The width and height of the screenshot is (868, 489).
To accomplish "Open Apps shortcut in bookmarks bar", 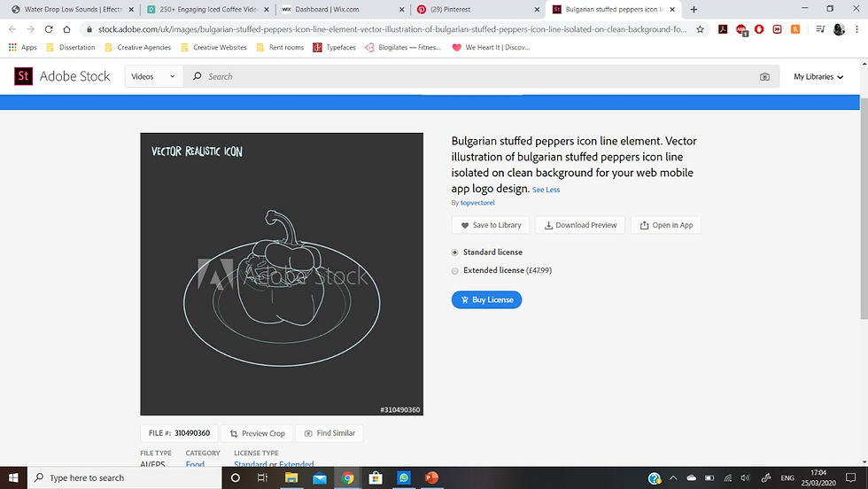I will point(22,48).
